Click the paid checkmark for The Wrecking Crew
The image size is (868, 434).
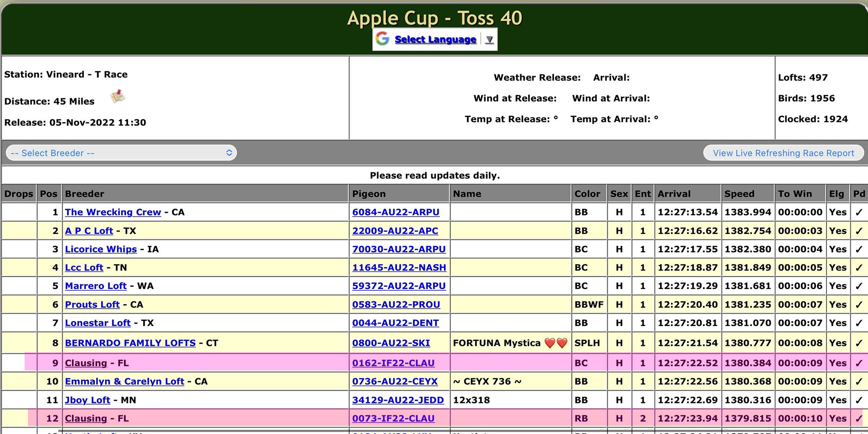tap(859, 212)
